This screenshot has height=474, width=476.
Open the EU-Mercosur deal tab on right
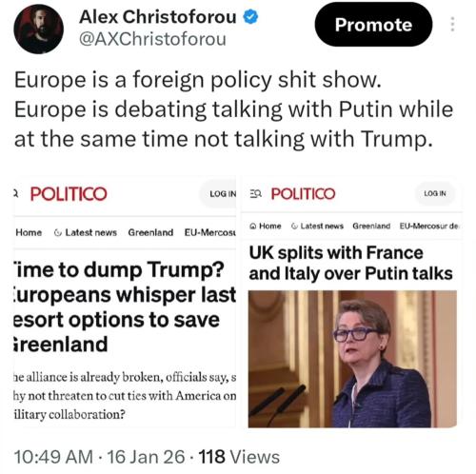[429, 226]
